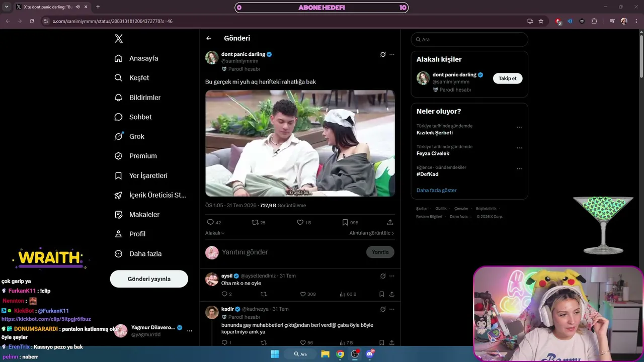Reply to the main post (42)
Image resolution: width=644 pixels, height=362 pixels.
214,222
